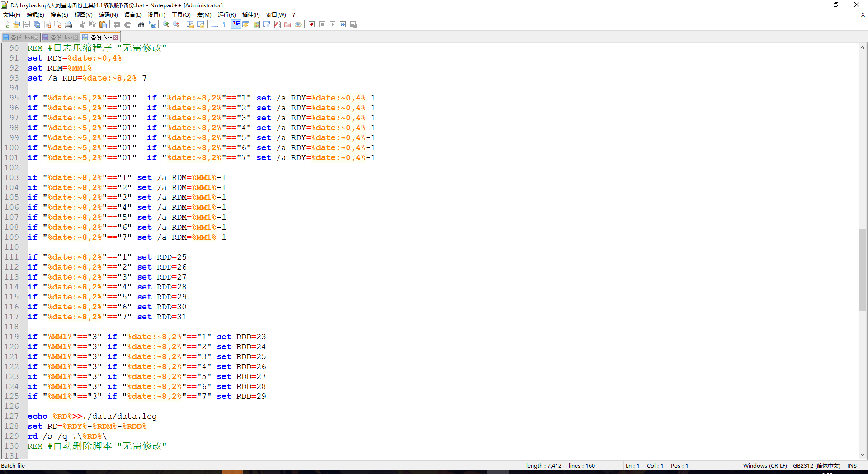Image resolution: width=868 pixels, height=474 pixels.
Task: Click Windows (CR LF) in status bar
Action: (x=765, y=465)
